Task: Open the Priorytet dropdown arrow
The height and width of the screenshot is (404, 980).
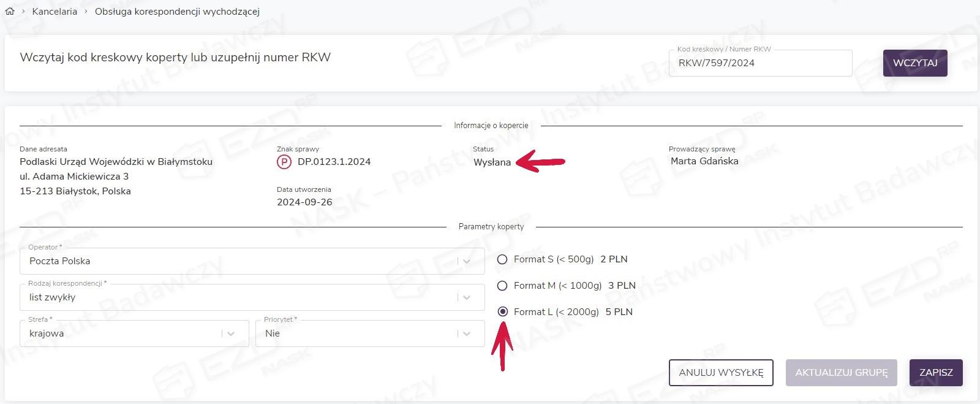Action: tap(467, 333)
